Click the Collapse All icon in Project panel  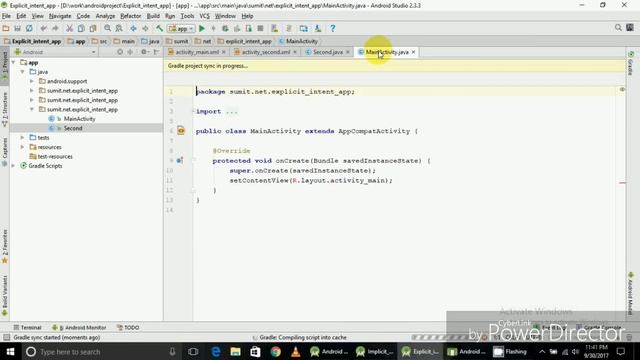(x=131, y=52)
